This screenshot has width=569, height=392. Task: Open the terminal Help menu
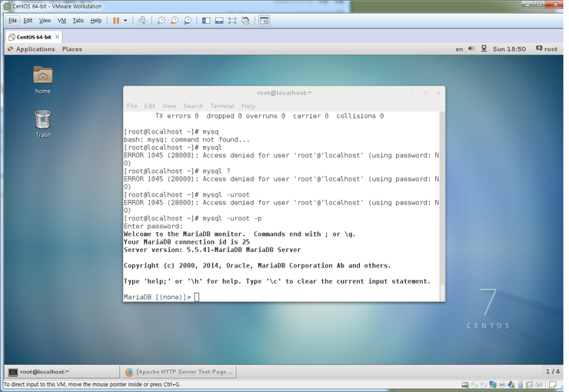pyautogui.click(x=248, y=106)
